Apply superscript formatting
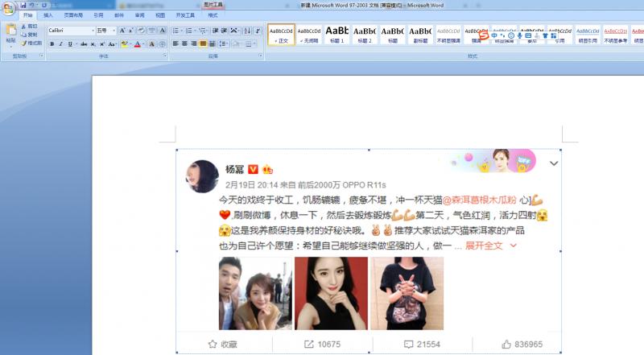The width and height of the screenshot is (644, 355). coord(102,44)
